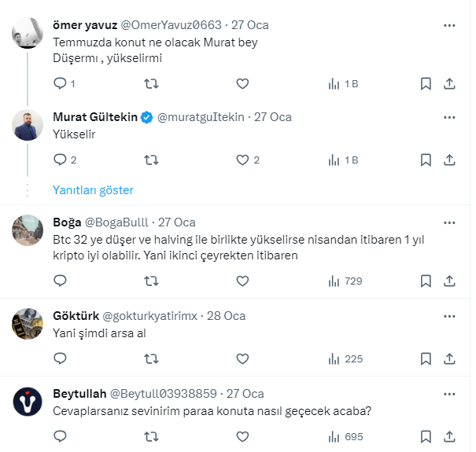Bookmark Murat Gültekin's reply

426,160
